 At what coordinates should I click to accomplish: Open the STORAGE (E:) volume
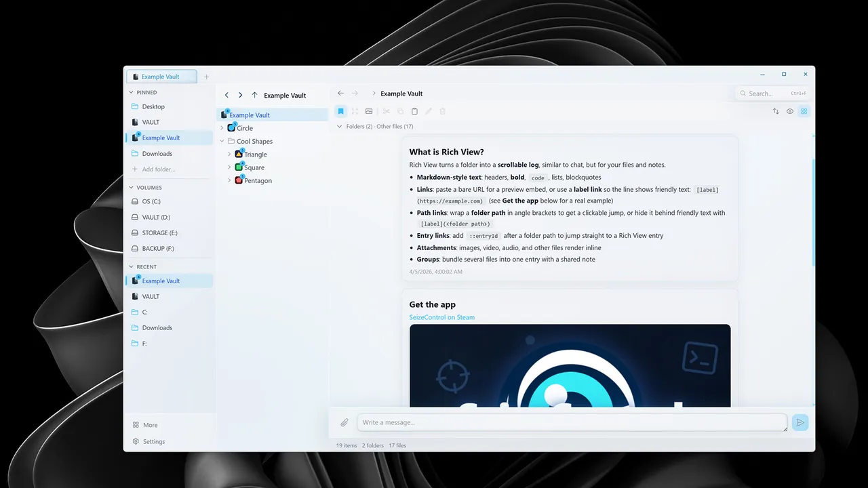[169, 232]
